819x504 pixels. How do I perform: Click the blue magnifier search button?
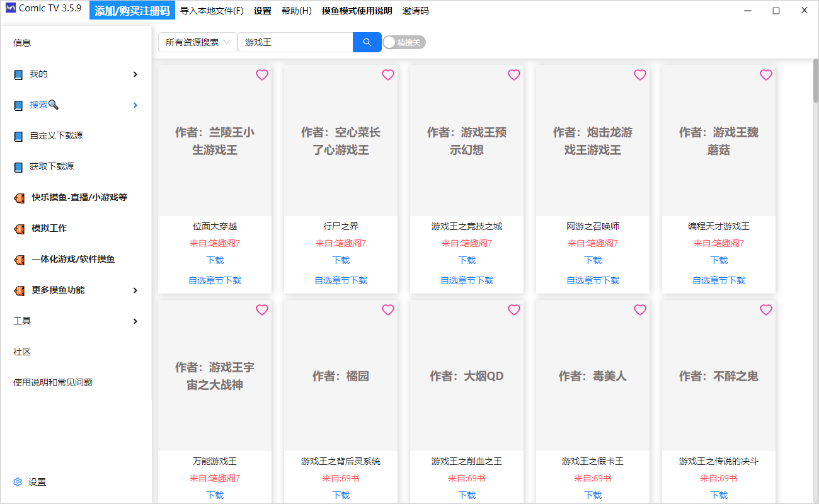[x=367, y=42]
